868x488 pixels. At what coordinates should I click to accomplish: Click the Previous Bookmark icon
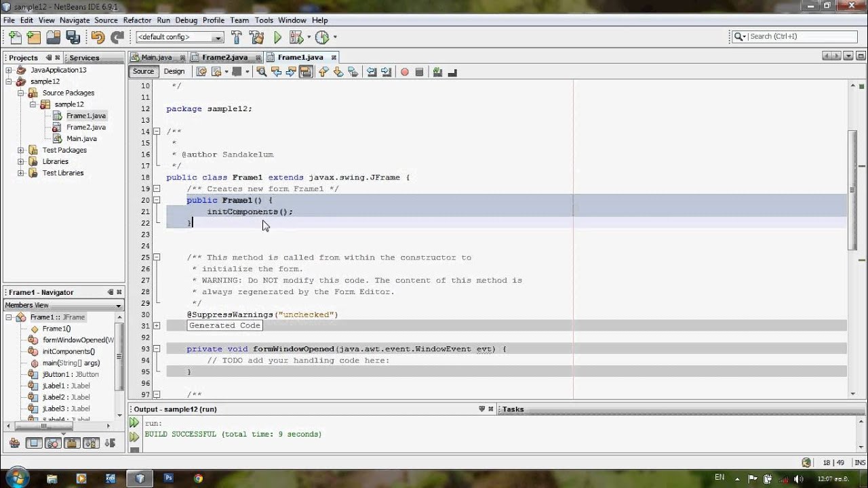click(323, 72)
